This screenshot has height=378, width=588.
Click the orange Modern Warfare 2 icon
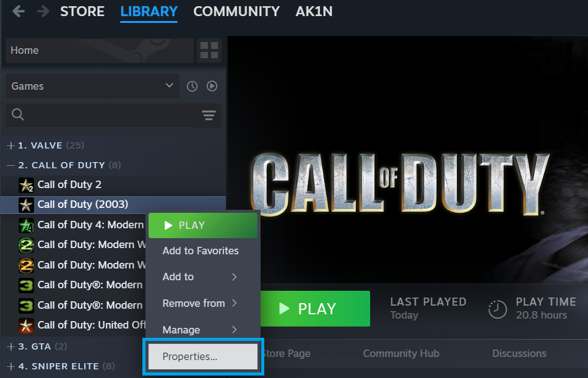point(26,265)
